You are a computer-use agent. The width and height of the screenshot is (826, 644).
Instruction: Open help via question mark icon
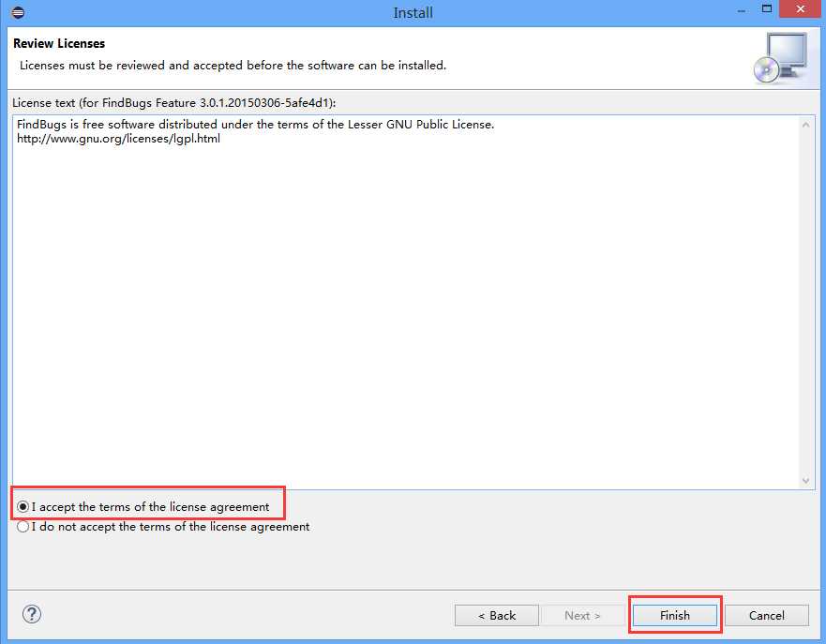pos(32,614)
